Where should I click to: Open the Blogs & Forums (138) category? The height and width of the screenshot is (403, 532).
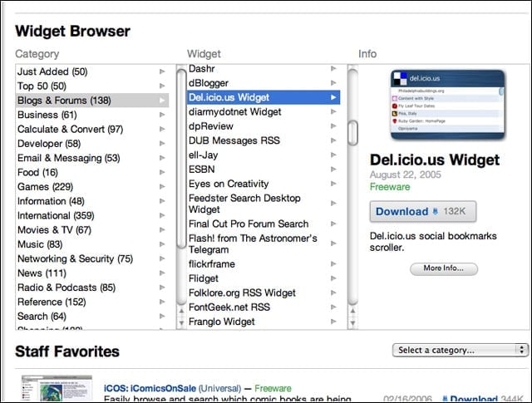92,101
